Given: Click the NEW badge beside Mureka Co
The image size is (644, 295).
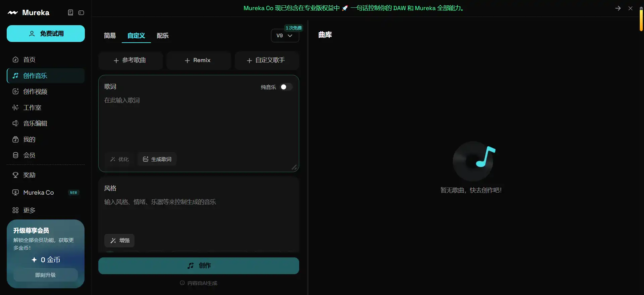Looking at the screenshot, I should point(73,193).
